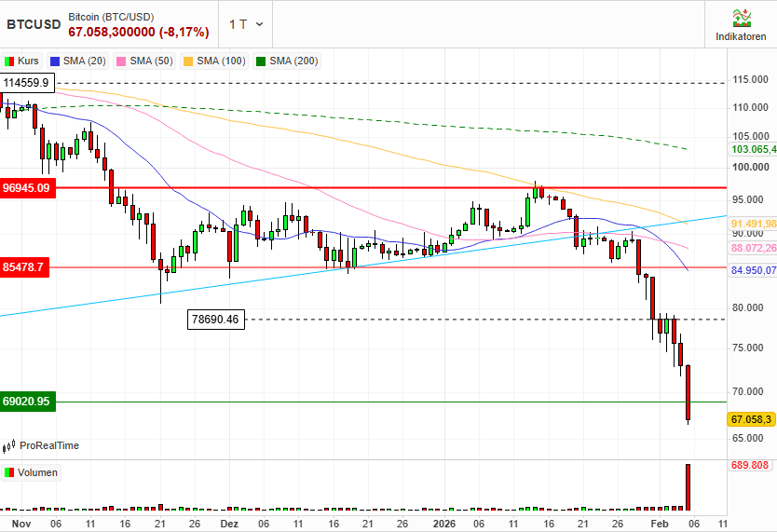Click the 2026 marker on time axis

443,524
